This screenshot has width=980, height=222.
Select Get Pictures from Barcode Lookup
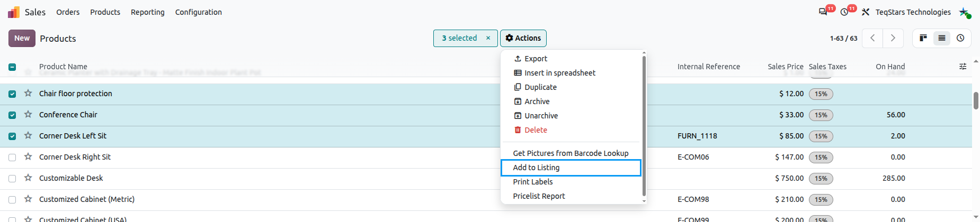click(571, 153)
